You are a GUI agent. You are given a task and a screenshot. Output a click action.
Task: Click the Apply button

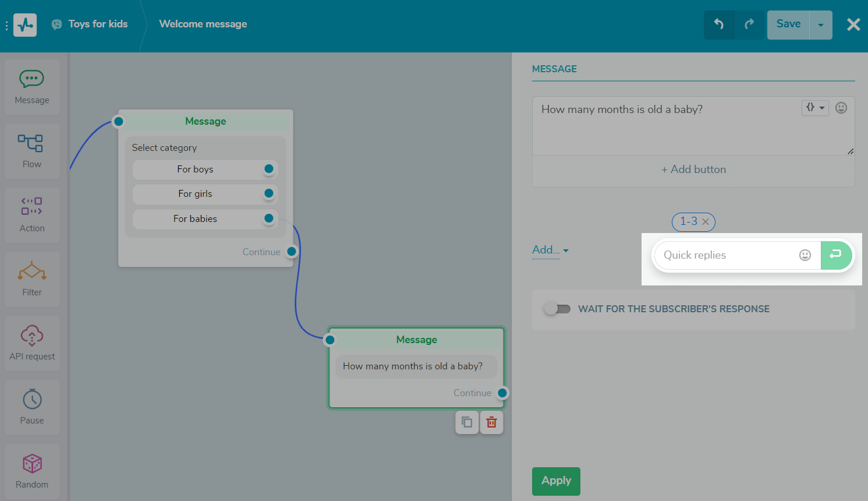click(x=556, y=481)
